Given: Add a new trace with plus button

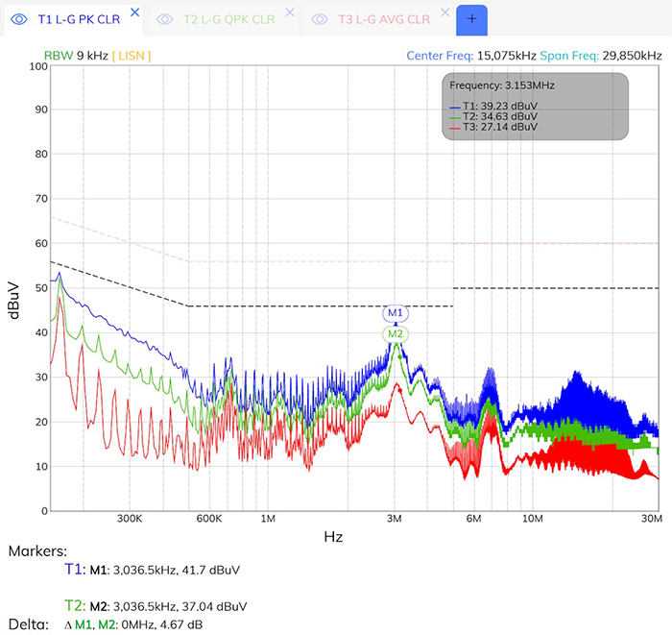Looking at the screenshot, I should (471, 18).
